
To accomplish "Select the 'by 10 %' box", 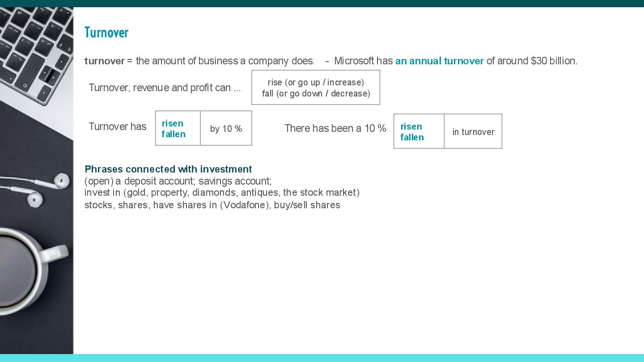I will [x=226, y=128].
